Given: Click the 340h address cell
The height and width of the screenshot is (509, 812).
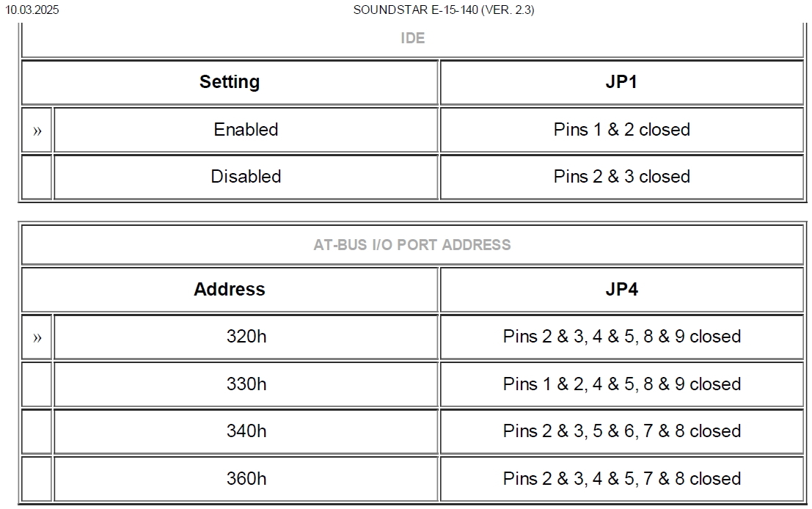Looking at the screenshot, I should pyautogui.click(x=246, y=431).
